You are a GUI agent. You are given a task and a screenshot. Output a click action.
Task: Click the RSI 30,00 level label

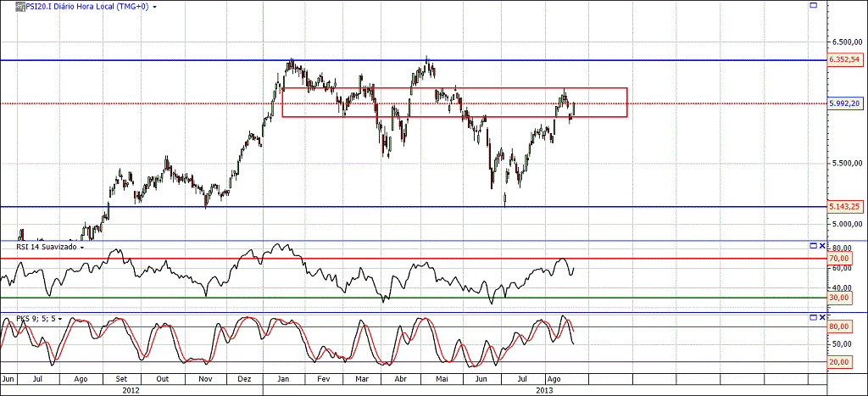pyautogui.click(x=839, y=298)
